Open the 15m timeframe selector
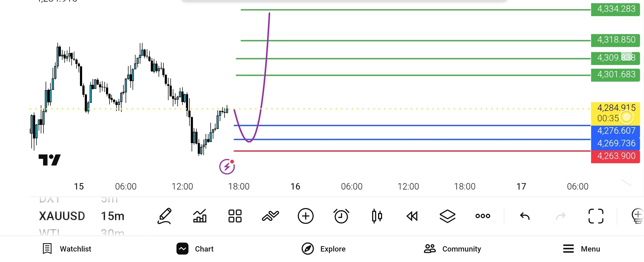Image resolution: width=644 pixels, height=262 pixels. (113, 216)
